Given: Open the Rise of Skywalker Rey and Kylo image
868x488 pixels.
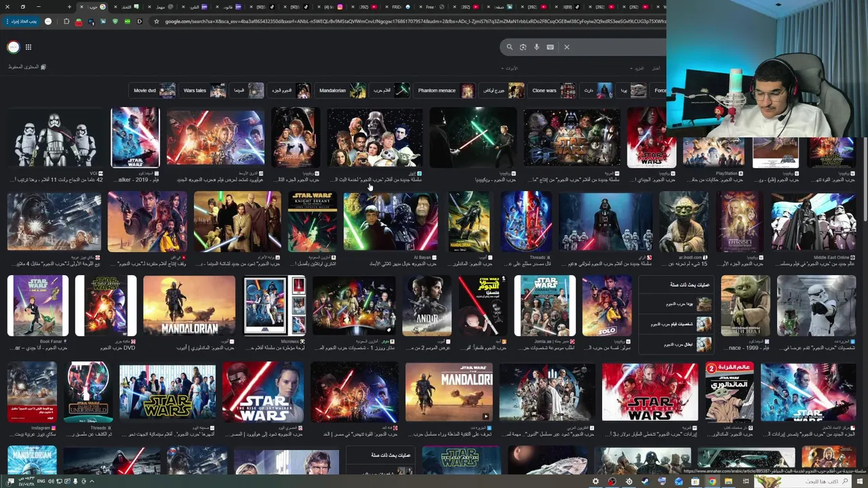Looking at the screenshot, I should point(263,392).
